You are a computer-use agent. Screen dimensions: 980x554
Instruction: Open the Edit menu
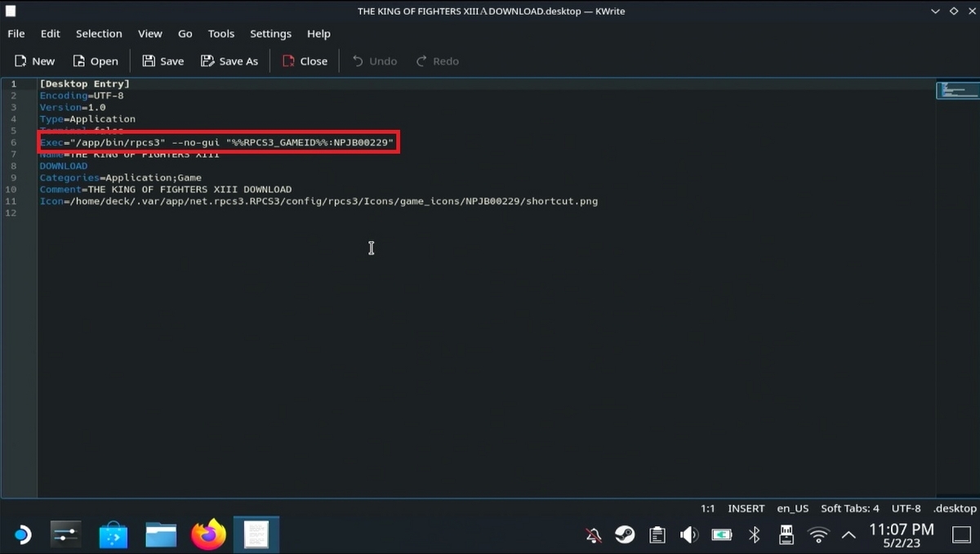(51, 34)
